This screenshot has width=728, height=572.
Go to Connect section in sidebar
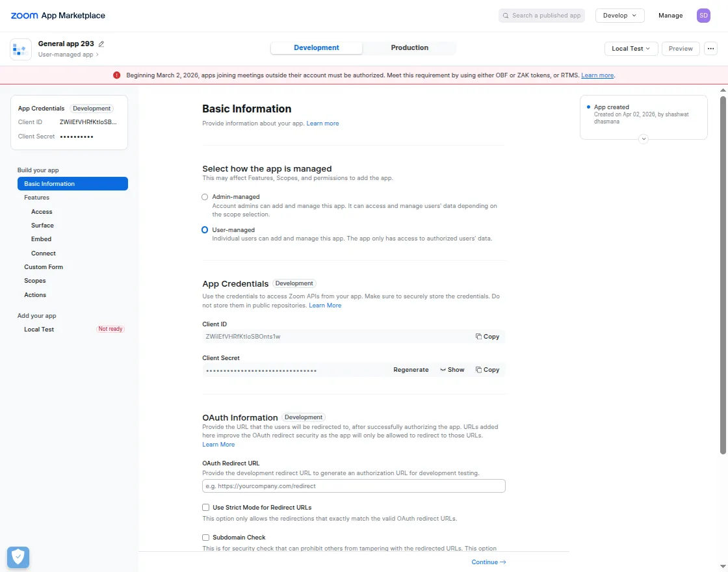[x=43, y=253]
